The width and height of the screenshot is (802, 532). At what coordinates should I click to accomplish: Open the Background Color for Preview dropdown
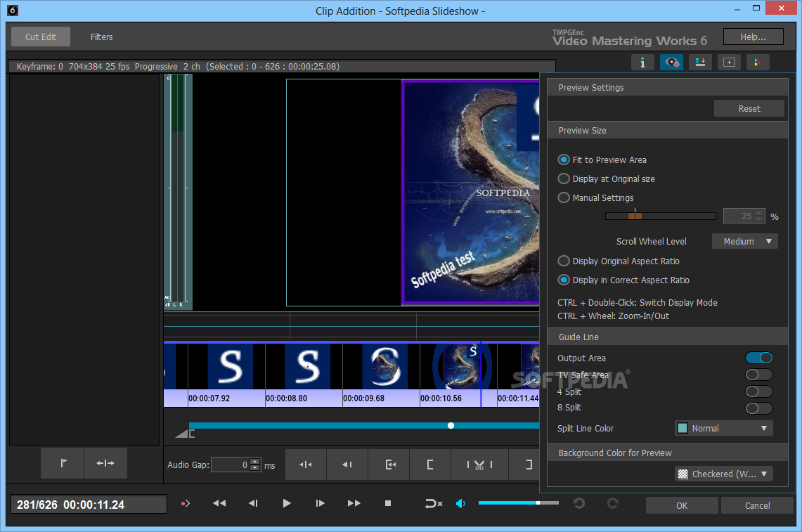[723, 474]
